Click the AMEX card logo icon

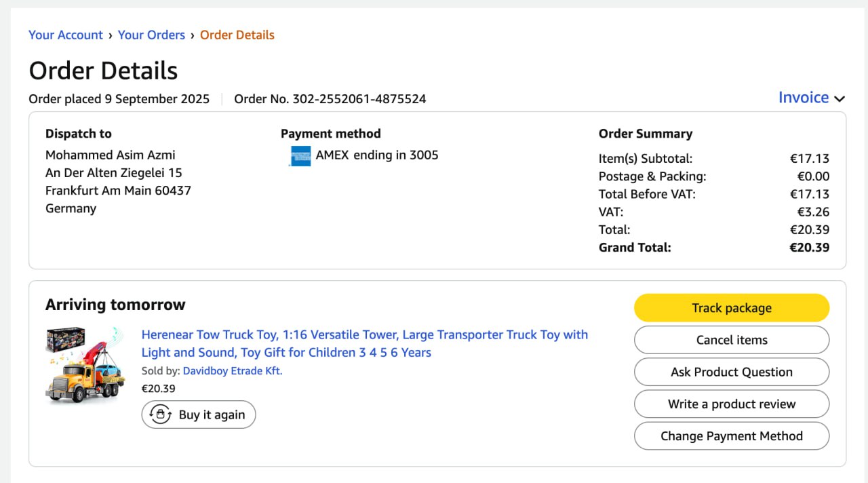[300, 156]
